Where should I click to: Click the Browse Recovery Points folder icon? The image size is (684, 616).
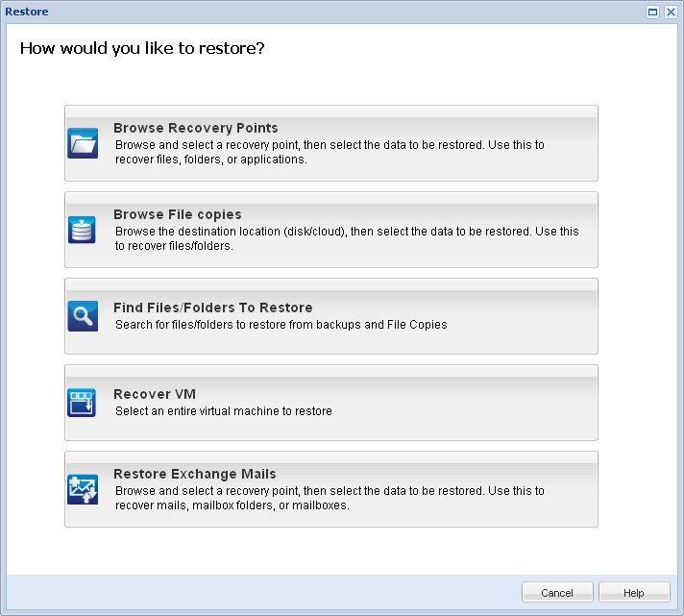coord(84,143)
